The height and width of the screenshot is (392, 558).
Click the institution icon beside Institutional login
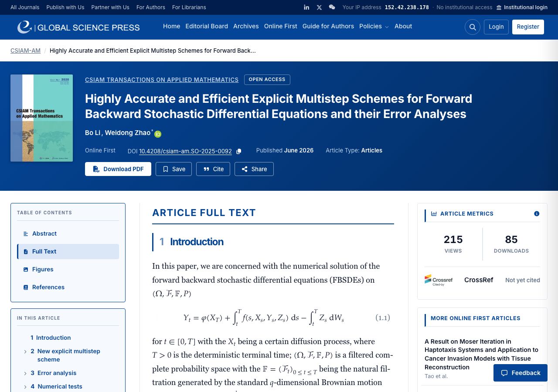click(499, 7)
